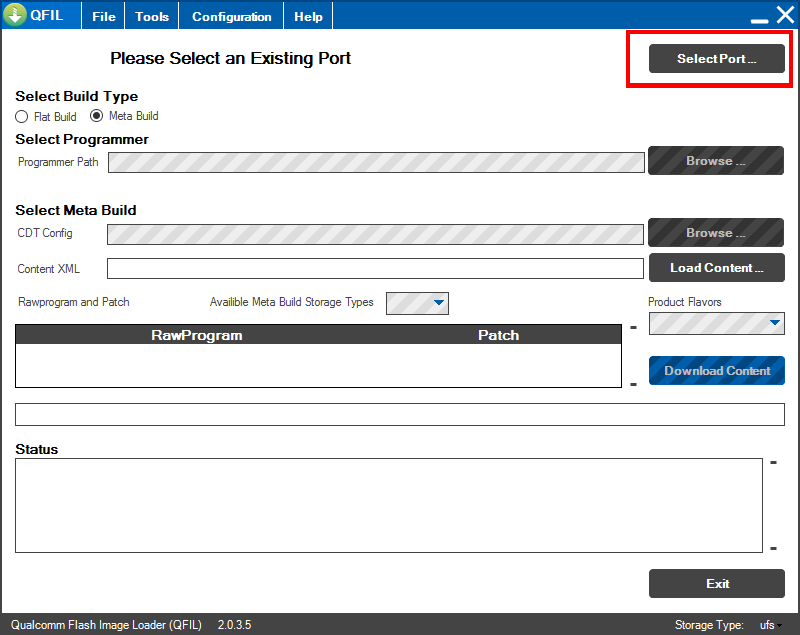Close the QFIL window
This screenshot has height=635, width=800.
click(786, 15)
